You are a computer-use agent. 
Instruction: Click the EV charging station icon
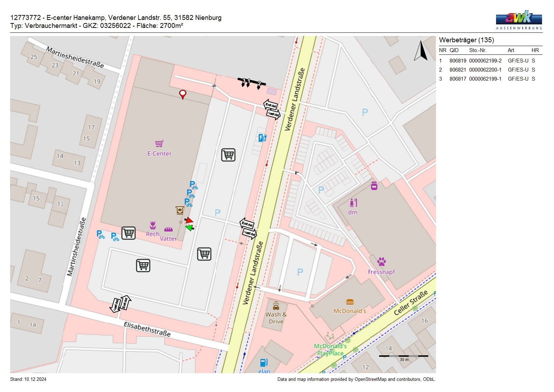(x=262, y=138)
